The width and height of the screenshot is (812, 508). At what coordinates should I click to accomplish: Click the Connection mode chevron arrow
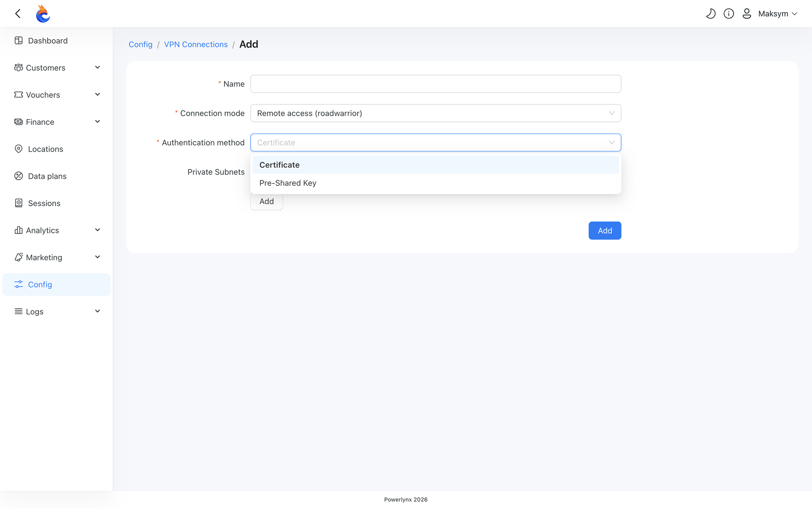[611, 113]
